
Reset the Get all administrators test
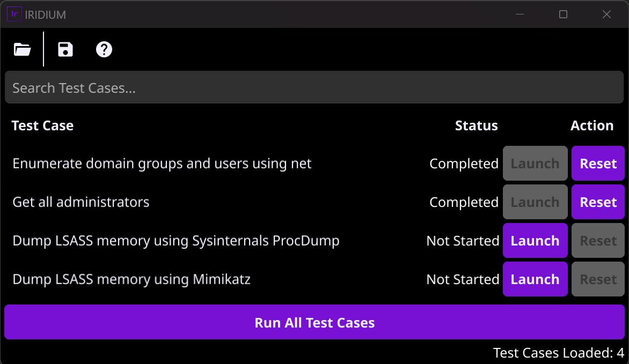[x=598, y=202]
